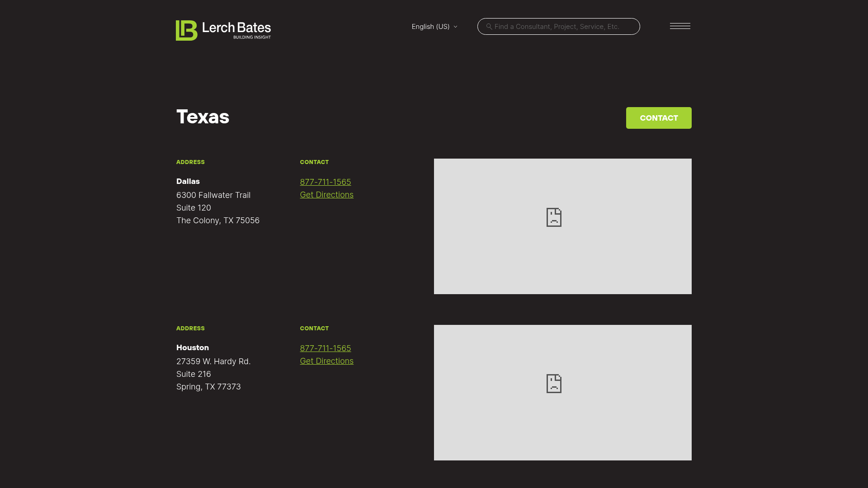Select the Texas page heading
The image size is (868, 488).
pyautogui.click(x=203, y=117)
